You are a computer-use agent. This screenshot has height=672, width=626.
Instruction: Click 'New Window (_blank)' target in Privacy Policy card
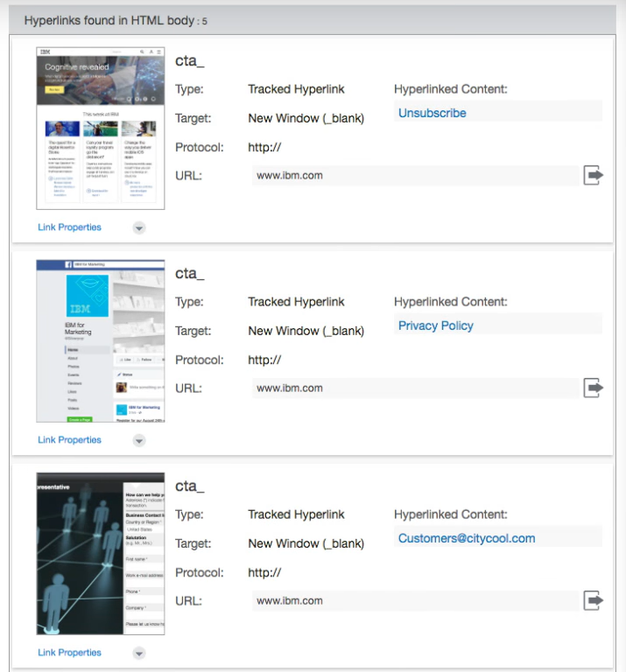click(306, 331)
